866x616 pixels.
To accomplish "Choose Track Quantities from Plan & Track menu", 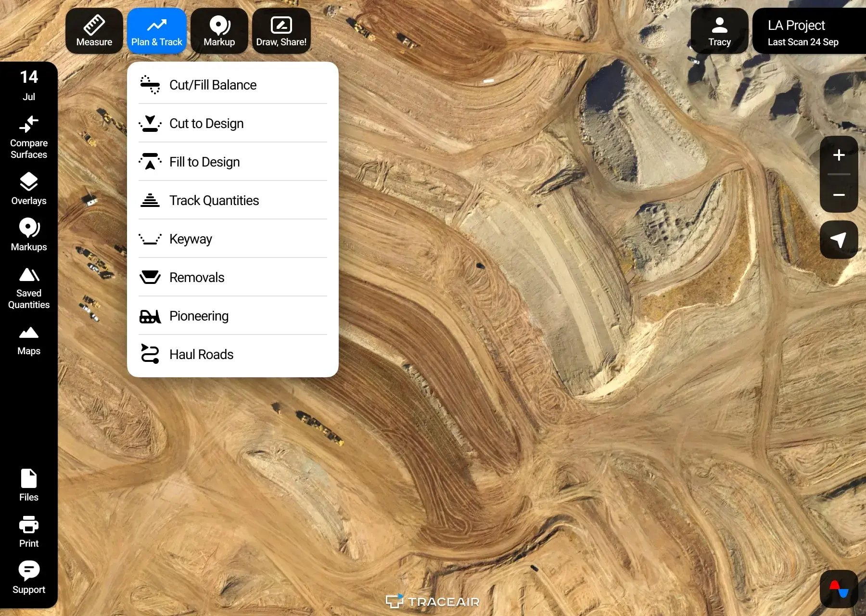I will [214, 200].
